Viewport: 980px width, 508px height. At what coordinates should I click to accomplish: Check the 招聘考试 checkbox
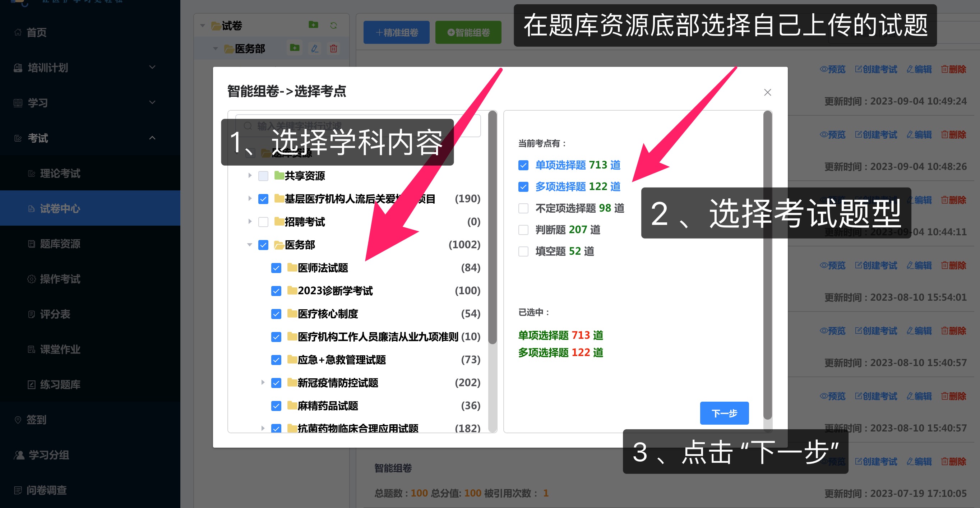[263, 222]
